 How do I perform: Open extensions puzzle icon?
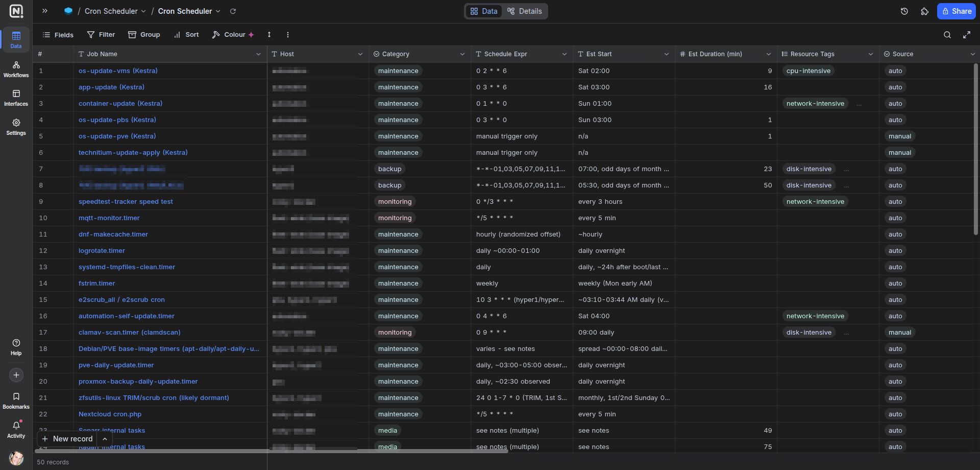click(925, 11)
